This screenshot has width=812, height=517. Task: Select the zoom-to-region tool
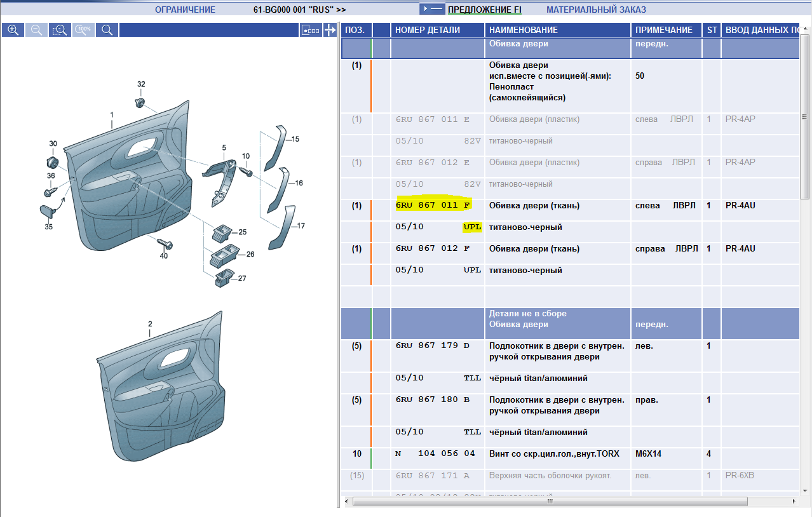pos(60,30)
